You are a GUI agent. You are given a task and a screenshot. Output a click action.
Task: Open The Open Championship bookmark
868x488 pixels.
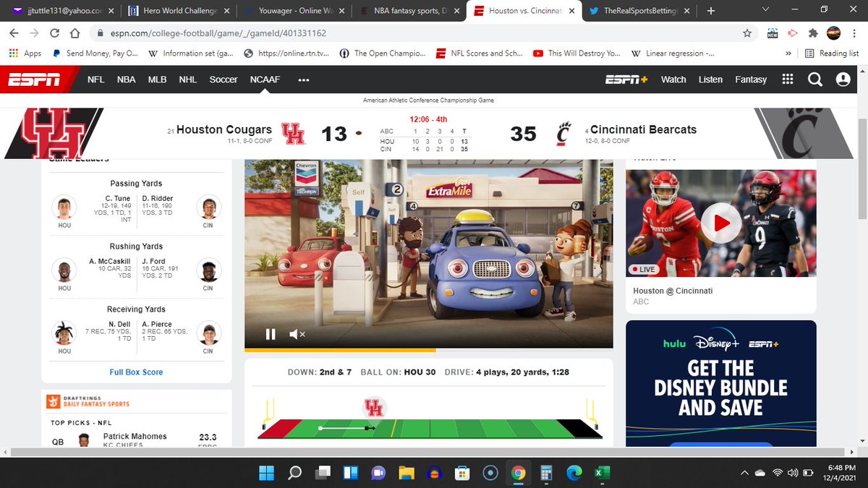[x=383, y=53]
